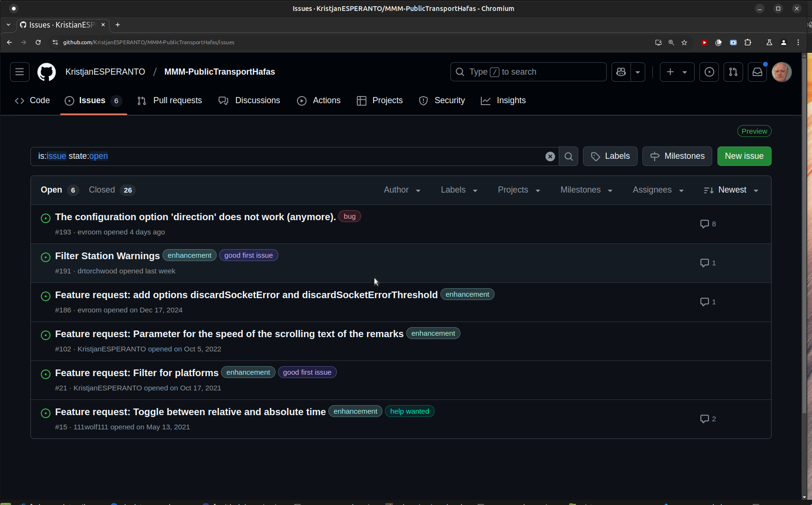Open the Discussions tab
812x505 pixels.
[x=249, y=100]
